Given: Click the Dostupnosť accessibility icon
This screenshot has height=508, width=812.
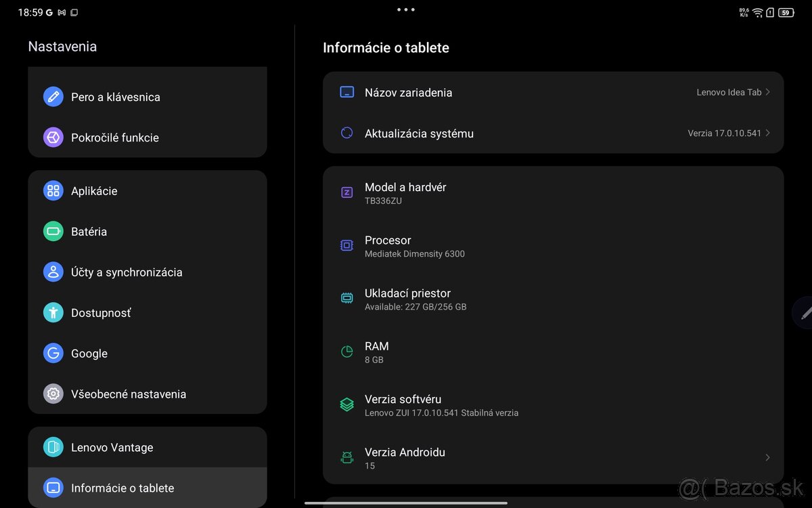Looking at the screenshot, I should pos(53,312).
